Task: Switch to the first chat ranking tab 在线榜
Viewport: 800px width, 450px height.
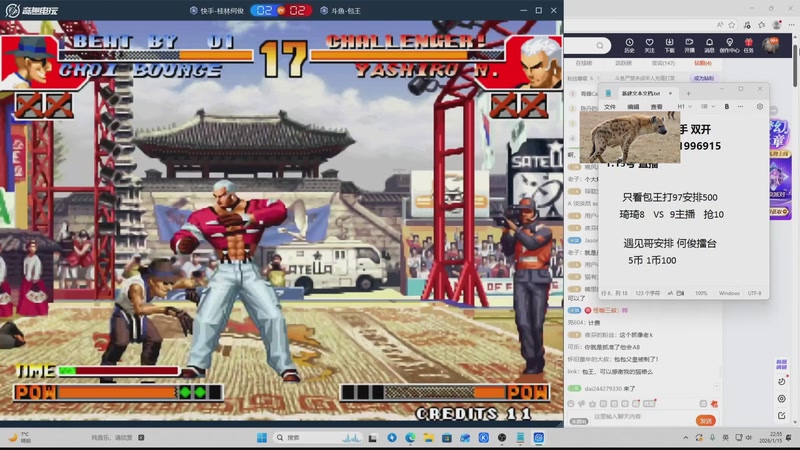Action: (x=583, y=63)
